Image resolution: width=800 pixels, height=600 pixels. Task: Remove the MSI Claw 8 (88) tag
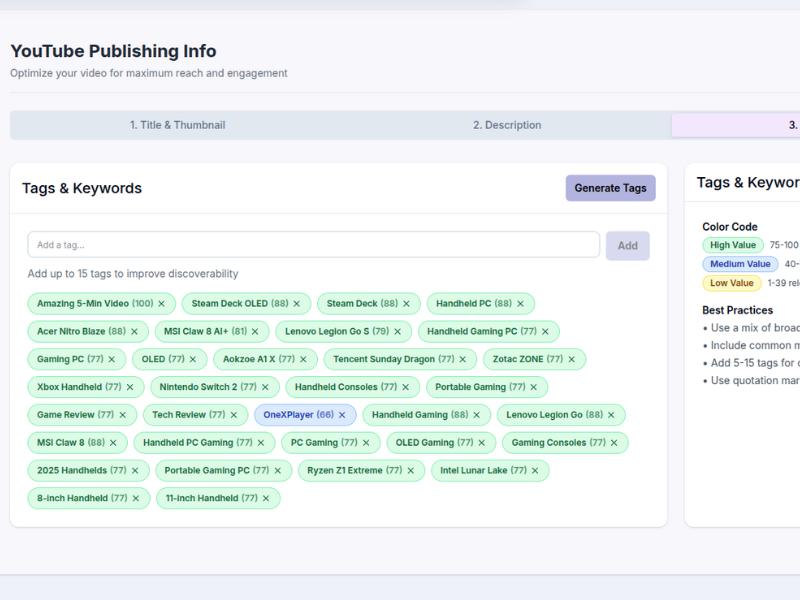(113, 443)
